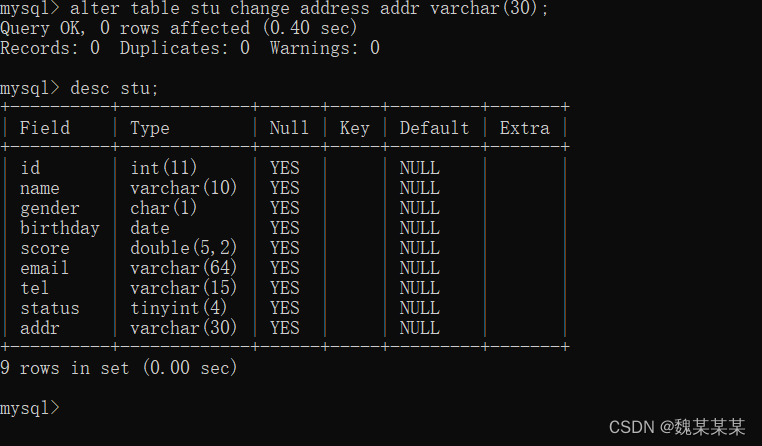Click the NULL default in the status row
The height and width of the screenshot is (446, 762).
pos(420,308)
